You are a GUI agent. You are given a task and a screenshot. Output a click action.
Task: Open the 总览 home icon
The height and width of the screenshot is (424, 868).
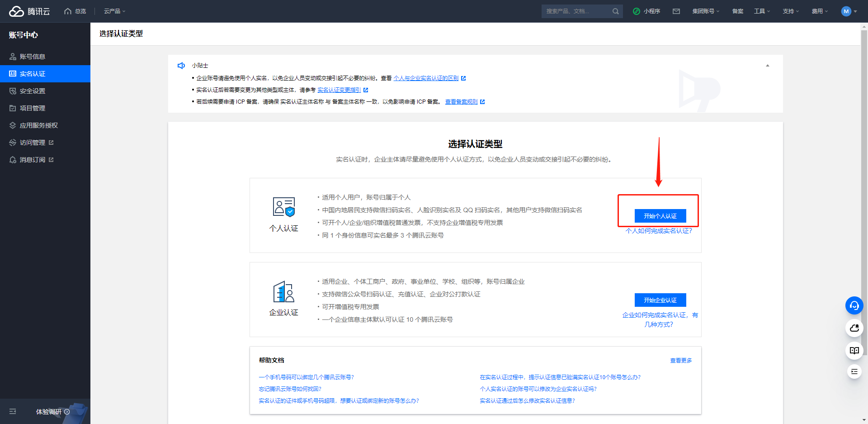68,11
